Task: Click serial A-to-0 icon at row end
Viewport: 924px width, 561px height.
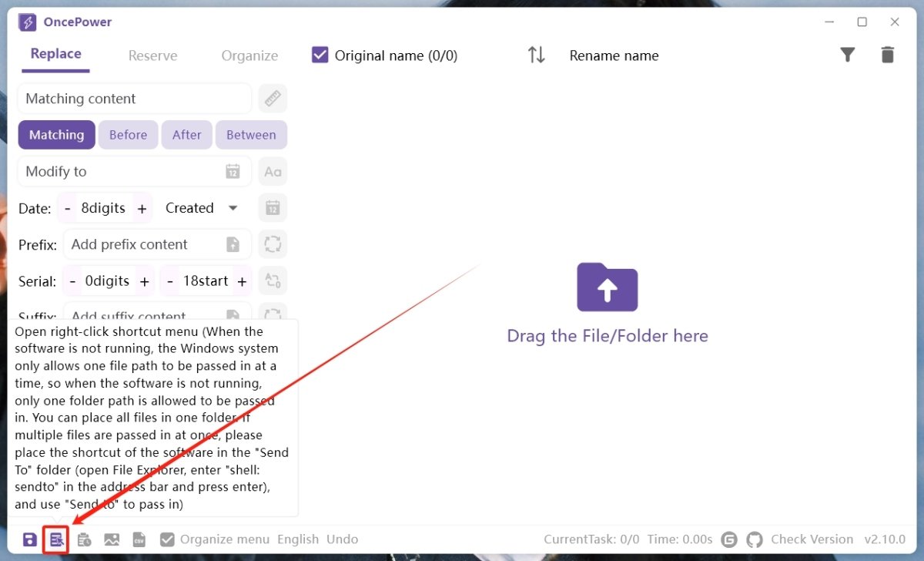Action: [273, 280]
